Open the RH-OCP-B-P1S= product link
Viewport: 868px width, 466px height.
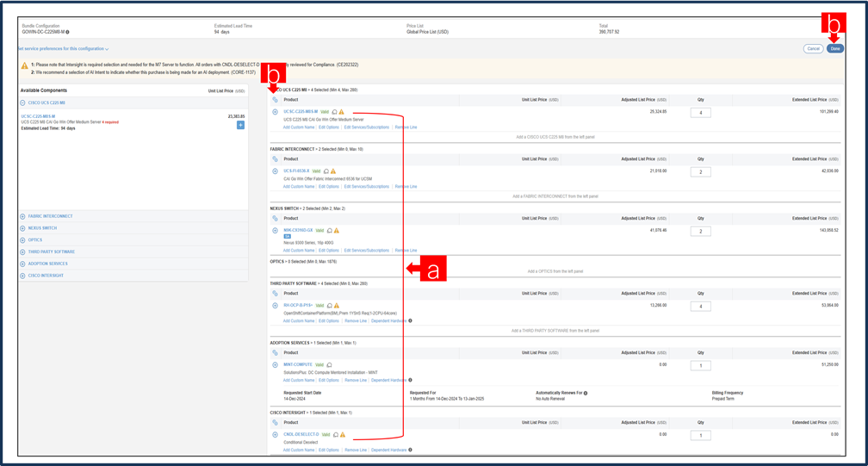(x=298, y=306)
